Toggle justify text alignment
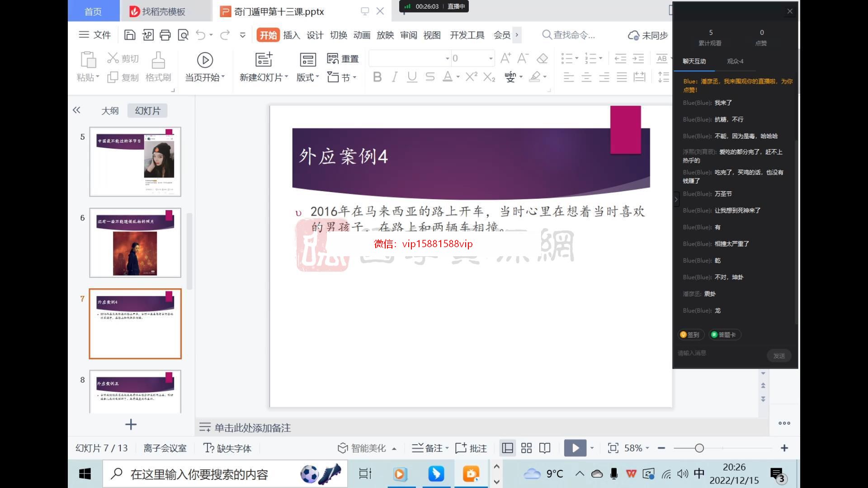Image resolution: width=868 pixels, height=488 pixels. coord(622,77)
